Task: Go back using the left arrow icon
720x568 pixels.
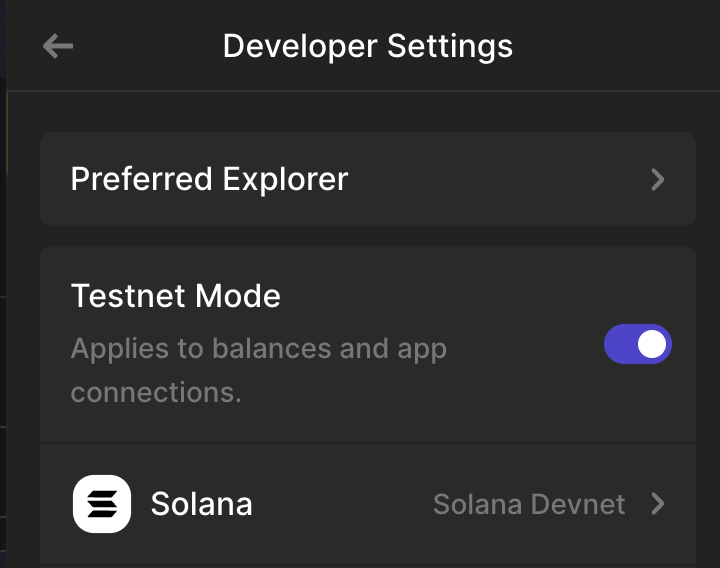Action: pos(58,46)
